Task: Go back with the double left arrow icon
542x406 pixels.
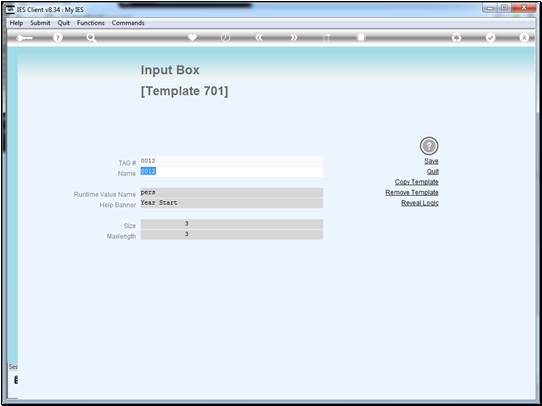Action: coord(259,38)
